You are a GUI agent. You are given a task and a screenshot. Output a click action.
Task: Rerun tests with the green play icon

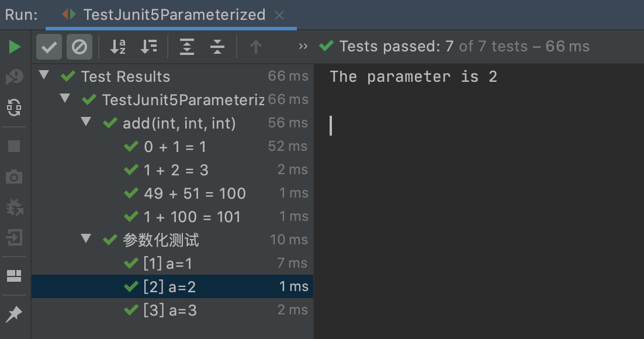click(15, 47)
